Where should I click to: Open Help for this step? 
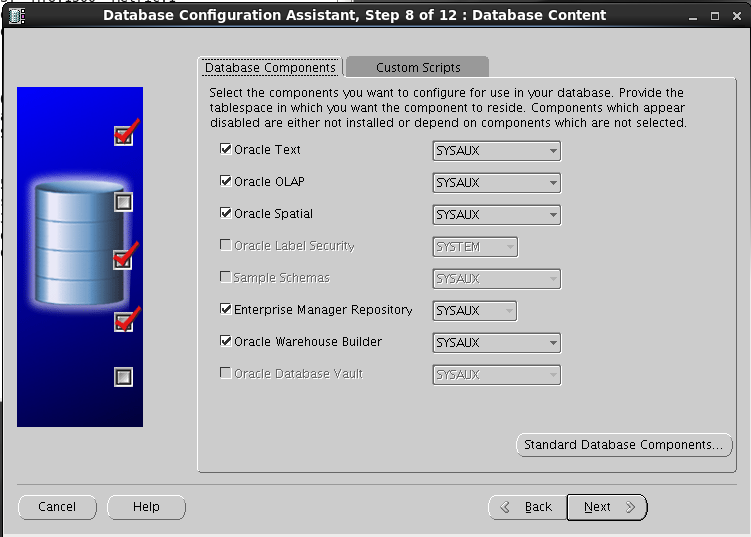coord(146,507)
